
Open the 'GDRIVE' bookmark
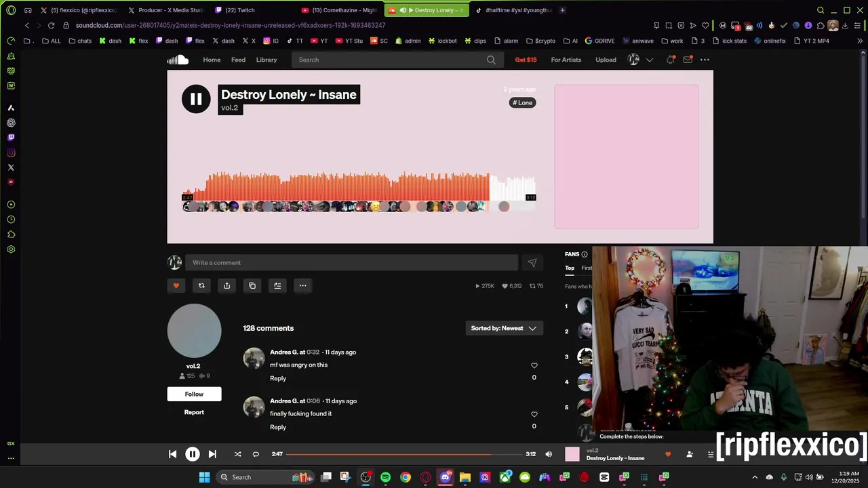click(599, 41)
